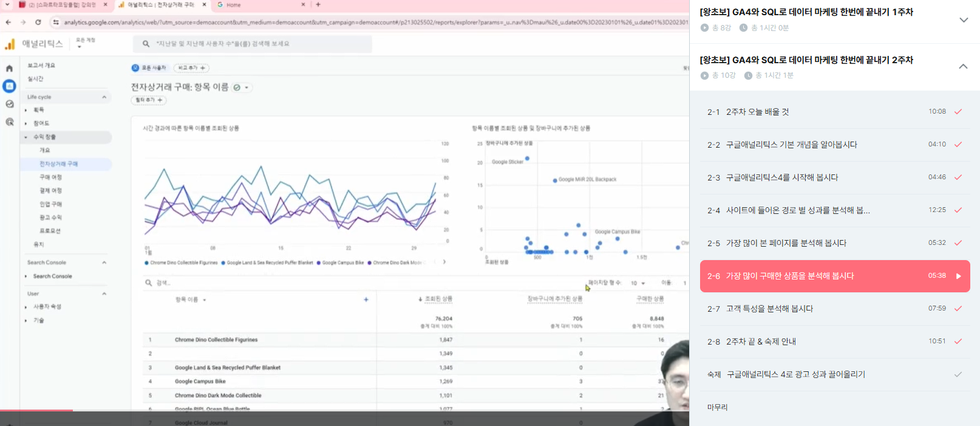Close the first red-icon browser tab
980x426 pixels.
click(105, 4)
